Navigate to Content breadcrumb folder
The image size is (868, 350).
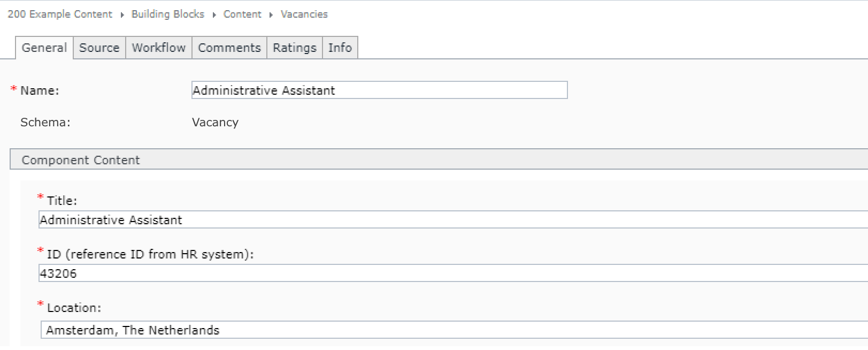[242, 14]
